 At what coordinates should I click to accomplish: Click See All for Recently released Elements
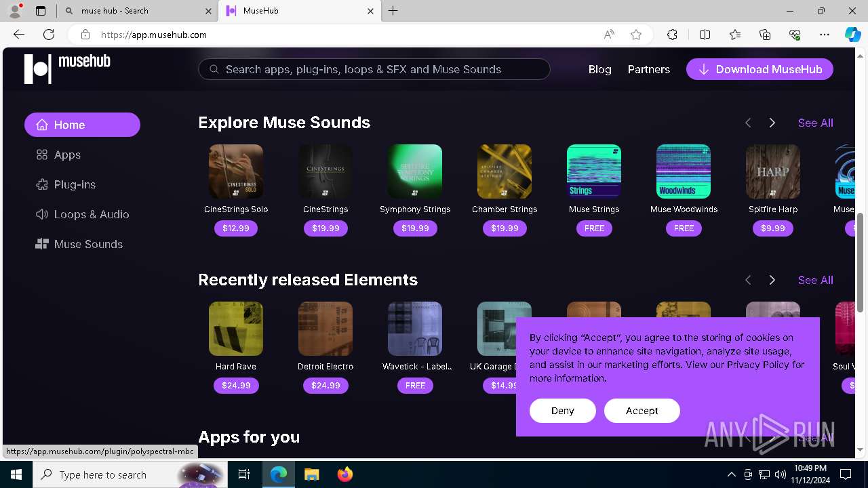[816, 280]
